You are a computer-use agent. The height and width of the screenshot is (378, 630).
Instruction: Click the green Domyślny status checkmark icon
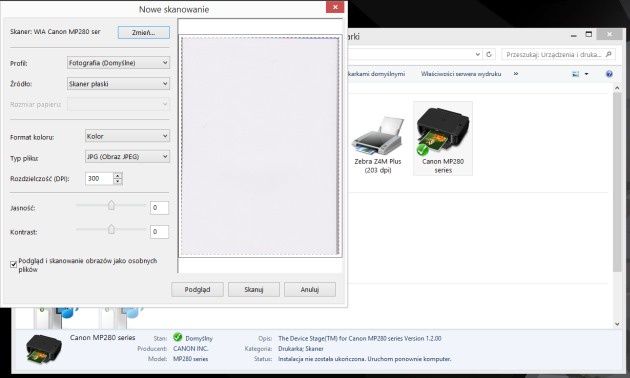point(178,337)
